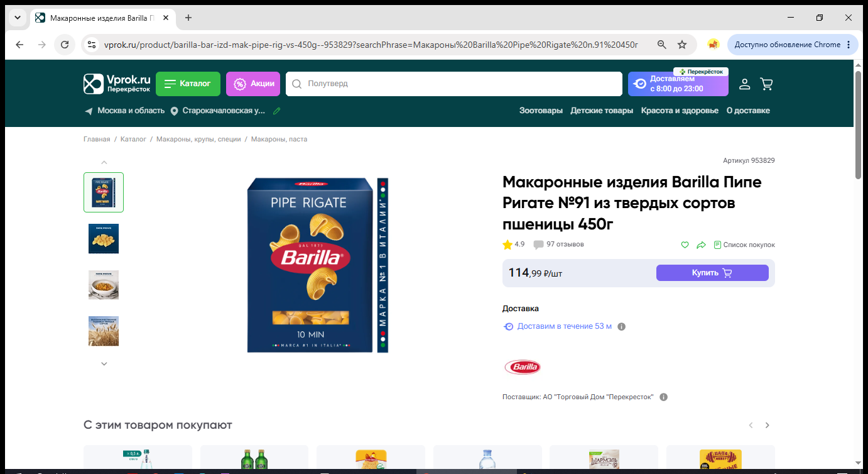Show supplier info tooltip icon

[x=664, y=397]
